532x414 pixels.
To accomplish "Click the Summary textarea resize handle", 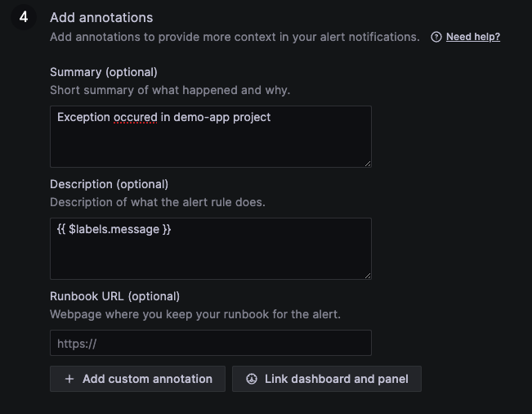I will click(367, 163).
